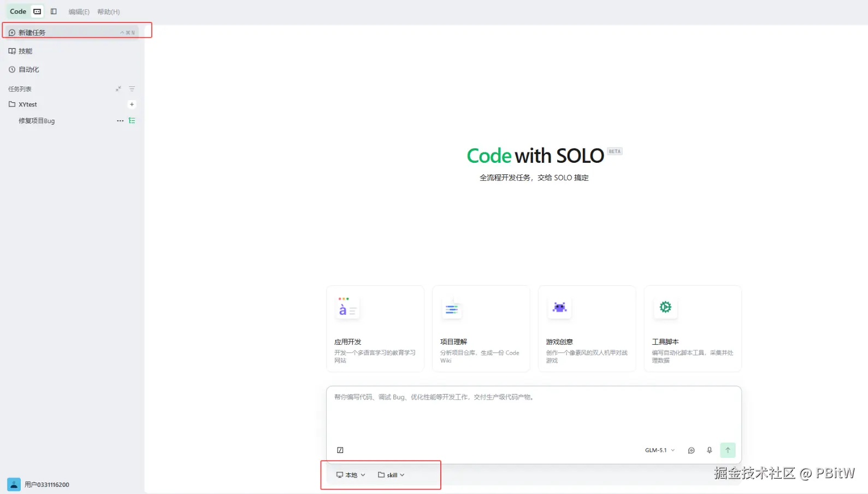Click the 全流程开发任务 subtitle text
Screen dimensions: 868x494
pyautogui.click(x=534, y=178)
